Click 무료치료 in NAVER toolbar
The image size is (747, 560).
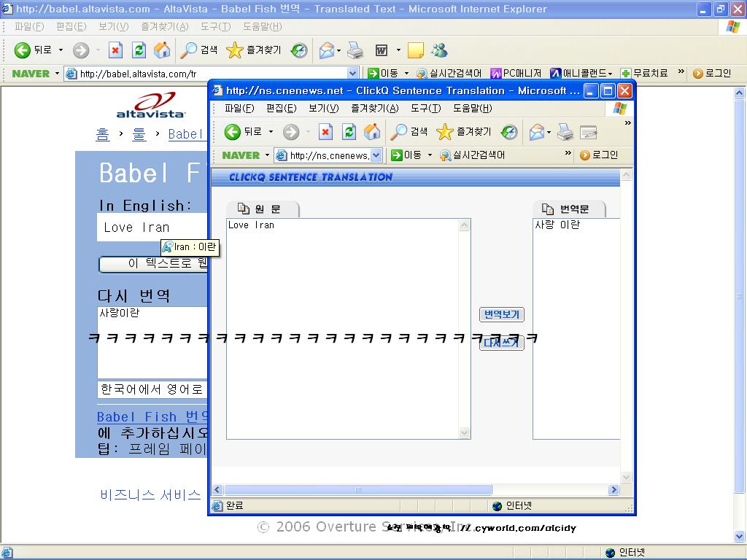(645, 74)
